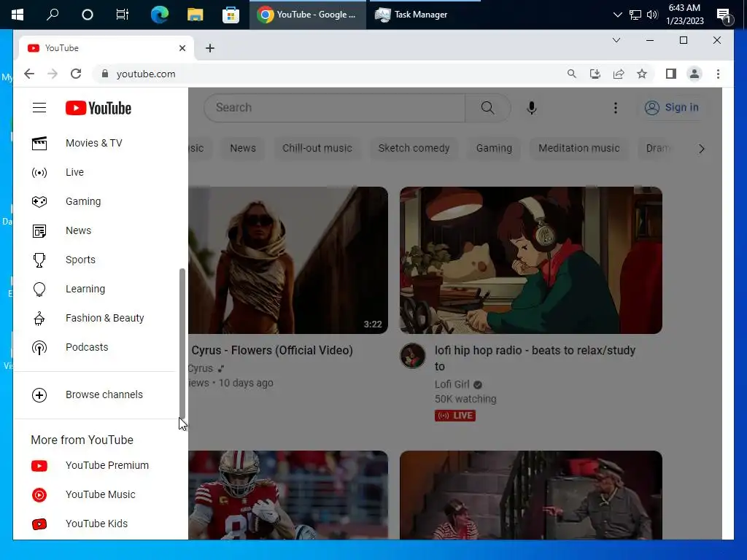Click the YouTube Music circle icon
The image size is (747, 560).
(x=39, y=495)
